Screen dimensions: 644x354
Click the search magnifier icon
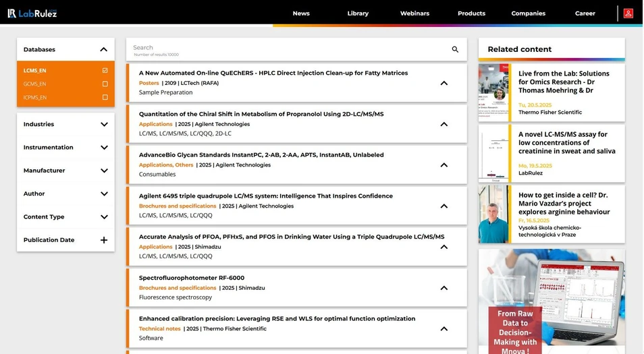tap(455, 49)
